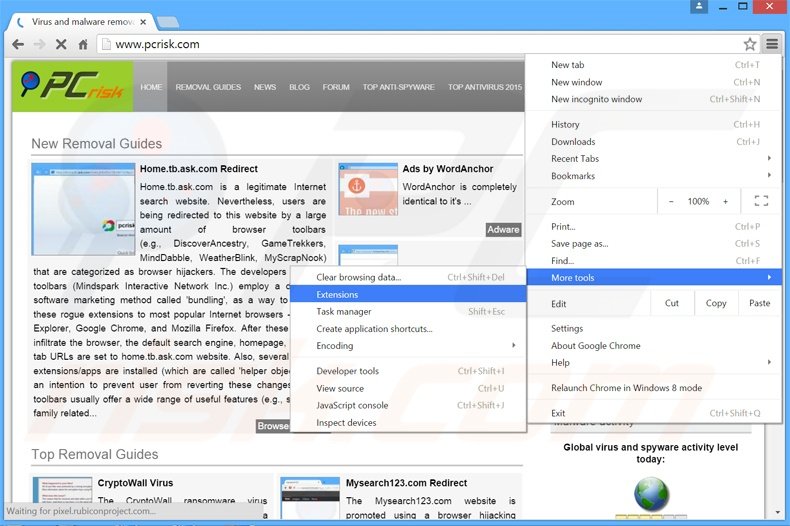
Task: Click Cut in the Edit row
Action: tap(672, 303)
